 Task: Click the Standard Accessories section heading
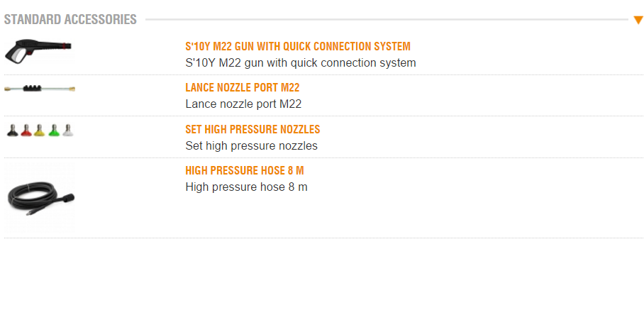pos(70,20)
